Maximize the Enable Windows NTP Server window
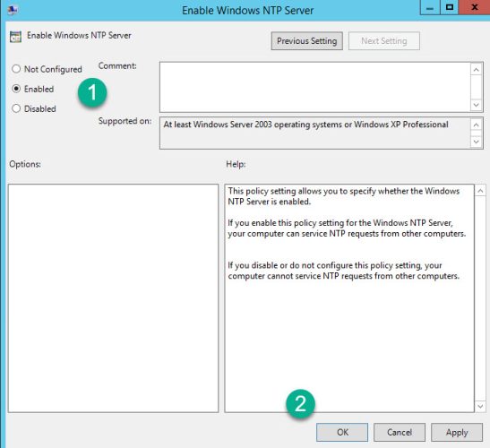490x448 pixels. (x=450, y=7)
